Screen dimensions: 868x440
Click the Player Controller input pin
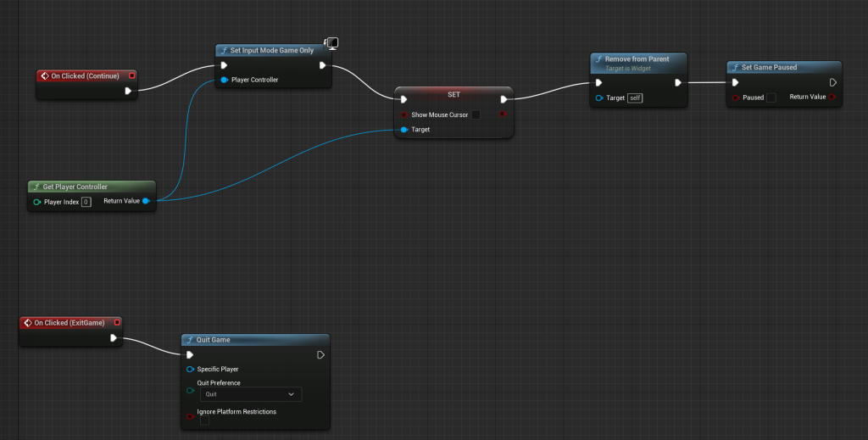pos(224,81)
